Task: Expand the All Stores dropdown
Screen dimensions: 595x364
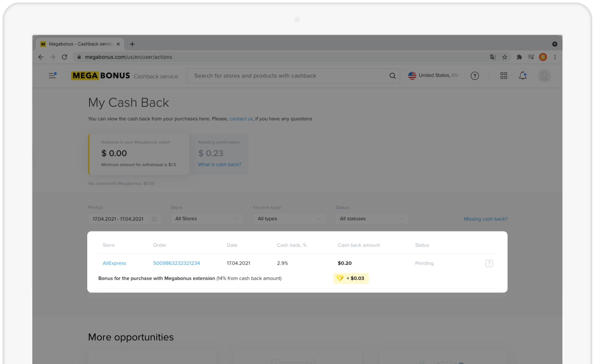Action: 207,219
